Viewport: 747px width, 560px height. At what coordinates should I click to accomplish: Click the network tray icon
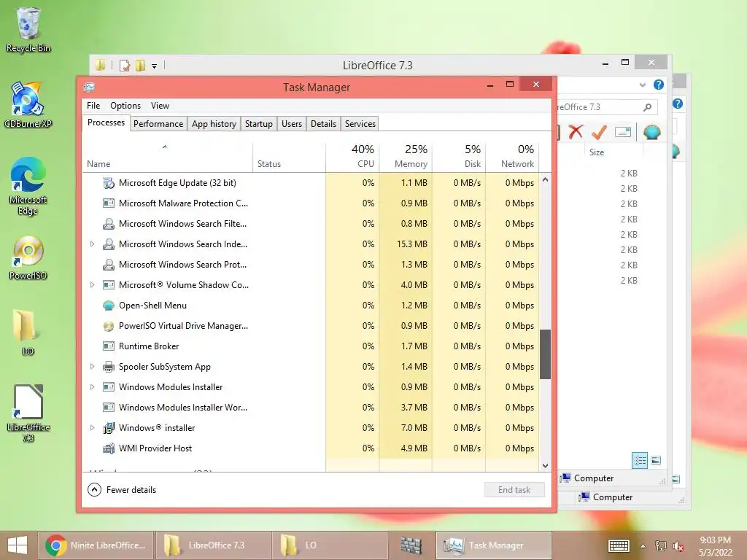pos(660,545)
